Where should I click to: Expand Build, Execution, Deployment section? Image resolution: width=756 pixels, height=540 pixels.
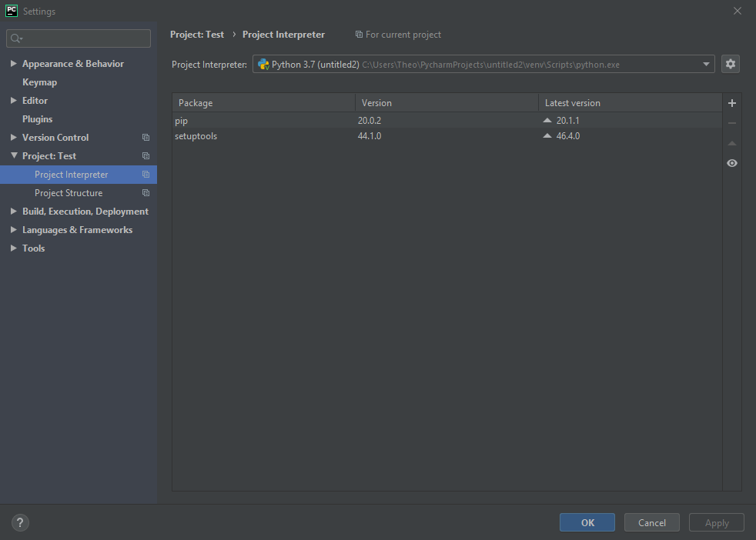[14, 211]
